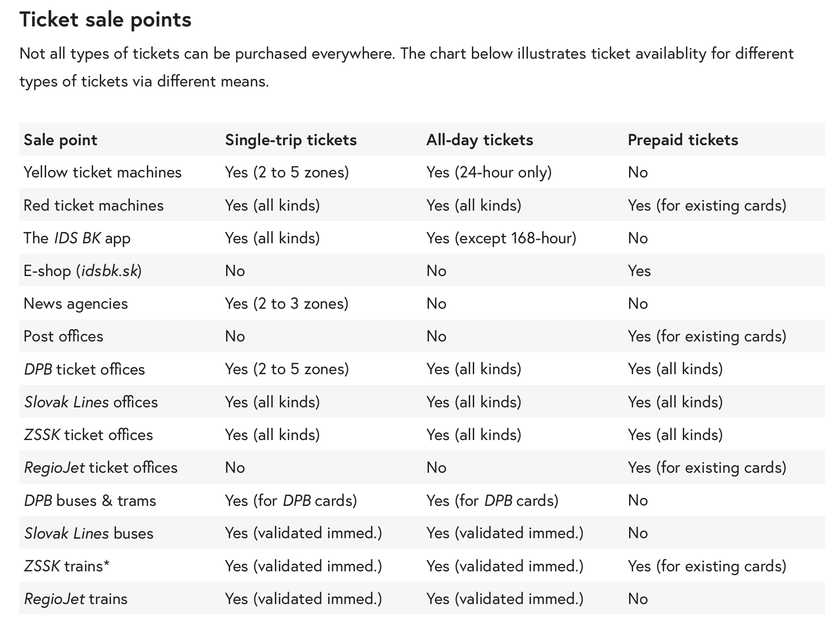Click the "Prepaid tickets" column header
This screenshot has width=840, height=639.
click(x=683, y=140)
